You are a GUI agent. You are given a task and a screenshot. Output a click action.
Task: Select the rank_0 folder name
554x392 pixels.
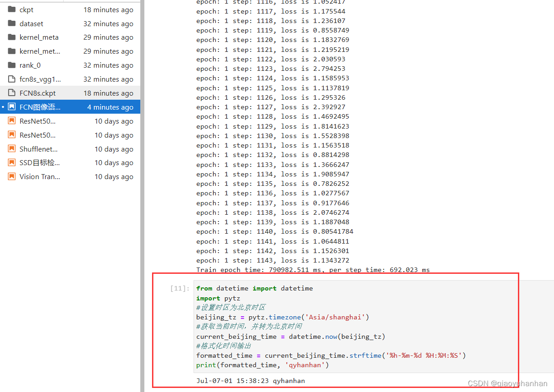pos(30,65)
